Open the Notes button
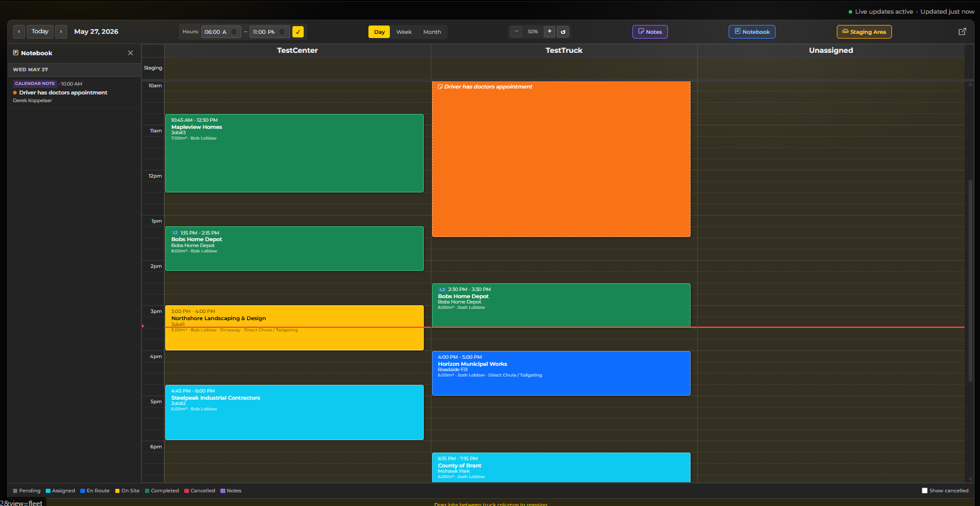Screen dimensions: 980x506 coord(650,32)
